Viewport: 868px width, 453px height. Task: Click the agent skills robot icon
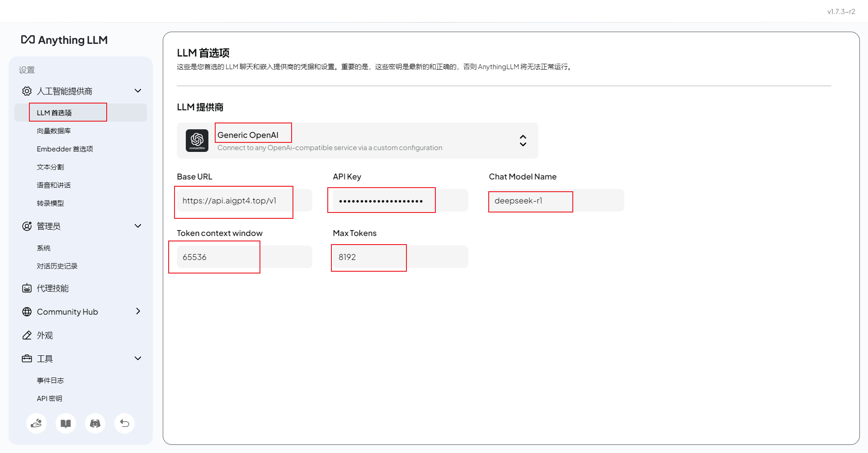click(x=27, y=288)
